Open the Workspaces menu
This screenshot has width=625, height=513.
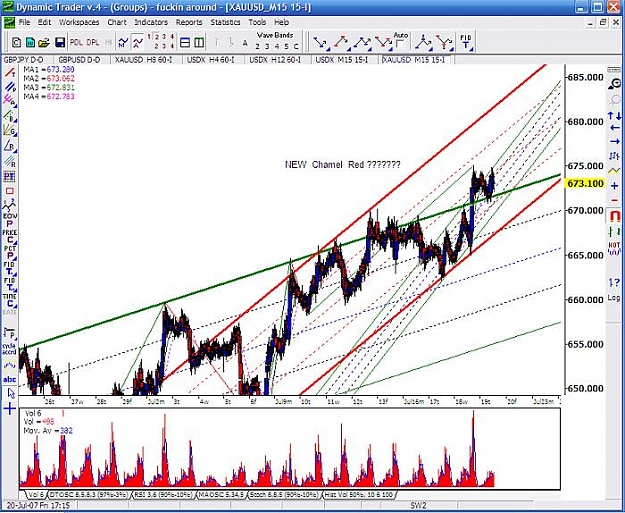[79, 22]
